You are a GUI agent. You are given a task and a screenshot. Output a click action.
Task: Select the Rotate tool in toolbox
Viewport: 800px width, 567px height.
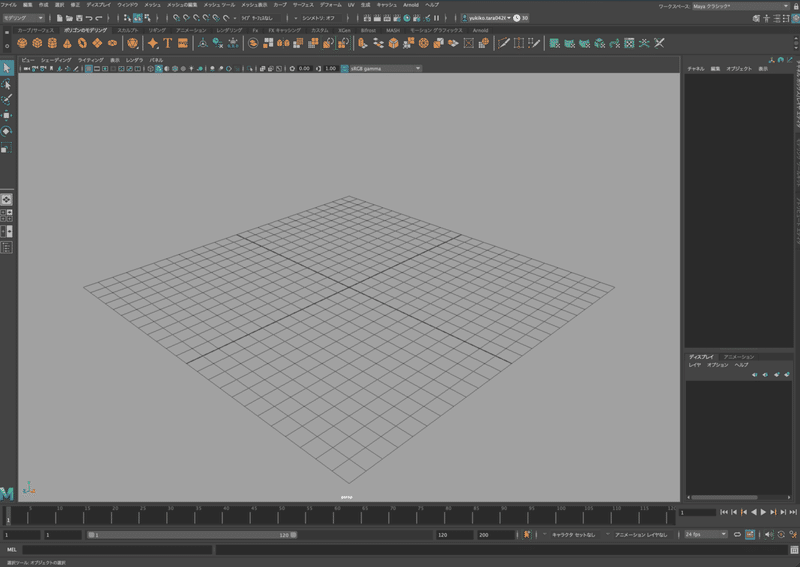[x=7, y=132]
